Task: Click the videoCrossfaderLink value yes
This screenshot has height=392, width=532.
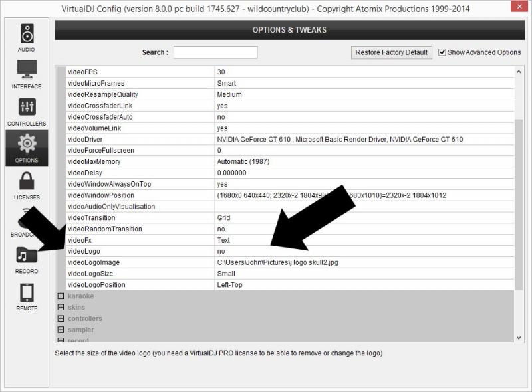Action: point(222,106)
